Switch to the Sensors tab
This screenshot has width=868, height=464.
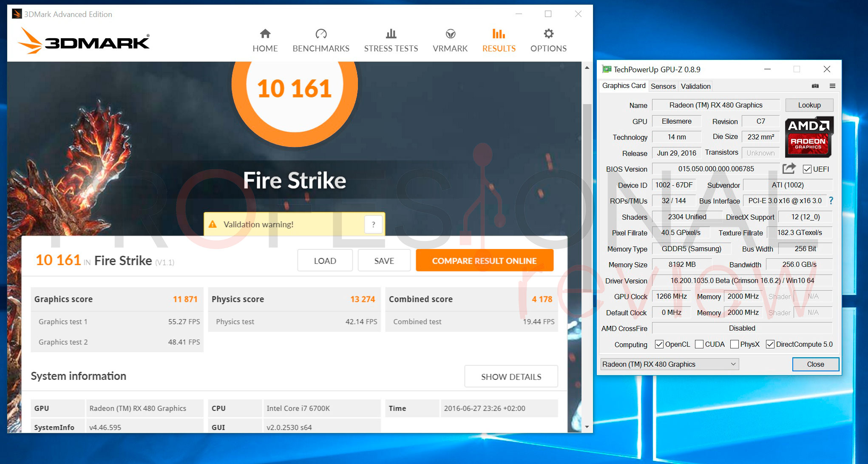(663, 86)
